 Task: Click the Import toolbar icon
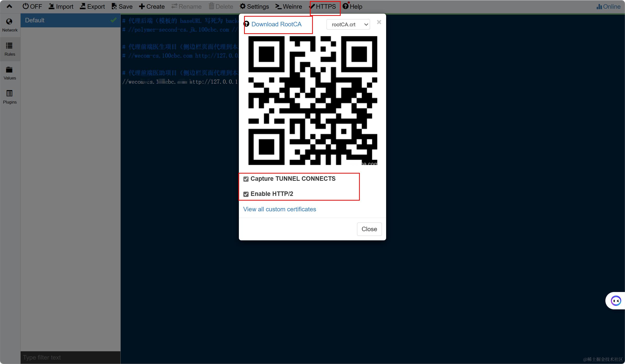[x=52, y=6]
